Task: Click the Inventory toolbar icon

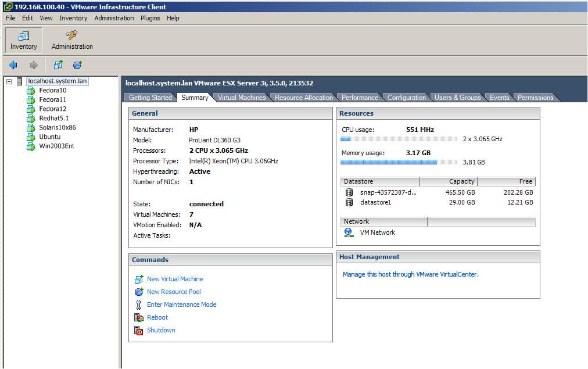Action: 24,35
